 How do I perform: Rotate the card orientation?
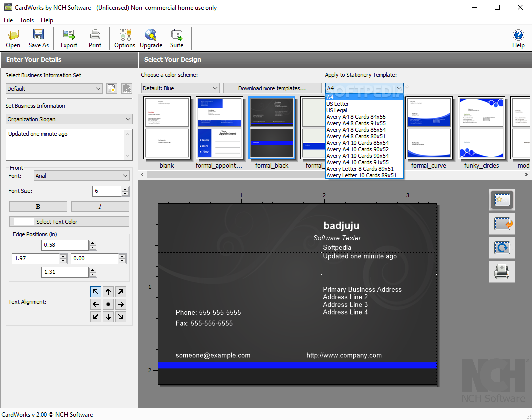click(x=502, y=248)
